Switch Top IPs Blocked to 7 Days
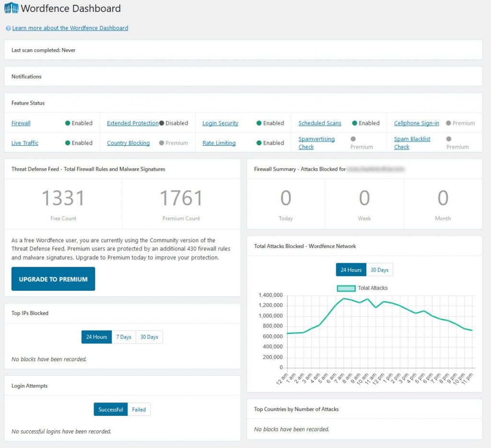This screenshot has height=448, width=491. [124, 337]
